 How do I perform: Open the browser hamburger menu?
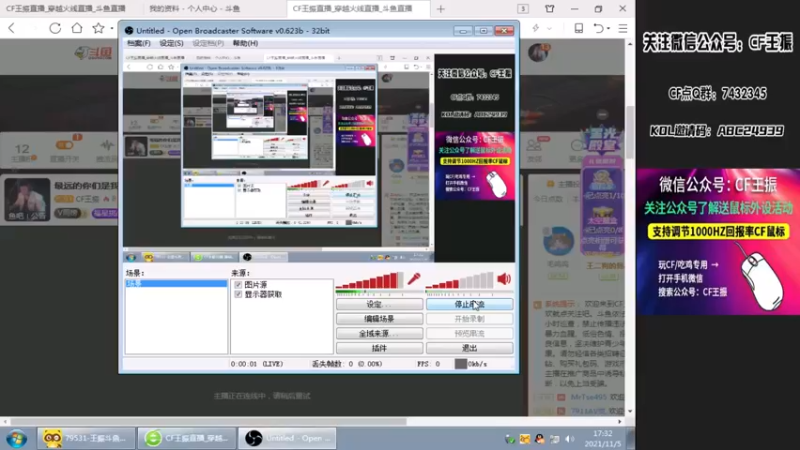[x=623, y=28]
